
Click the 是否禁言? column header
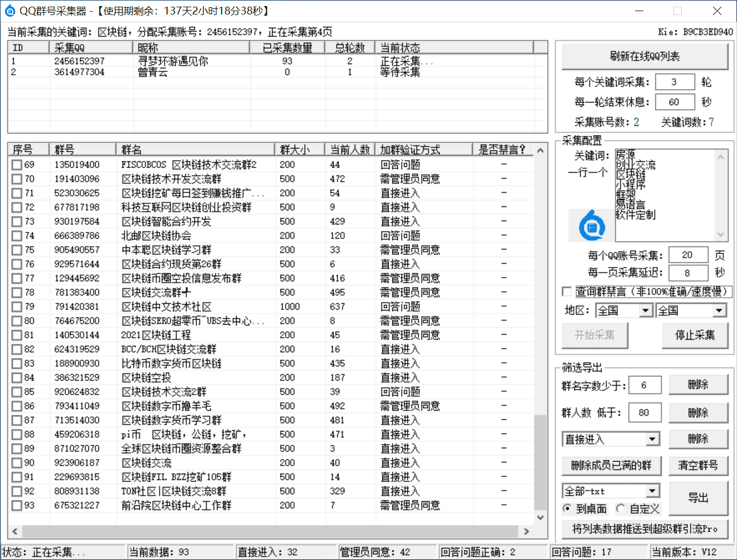[x=503, y=149]
